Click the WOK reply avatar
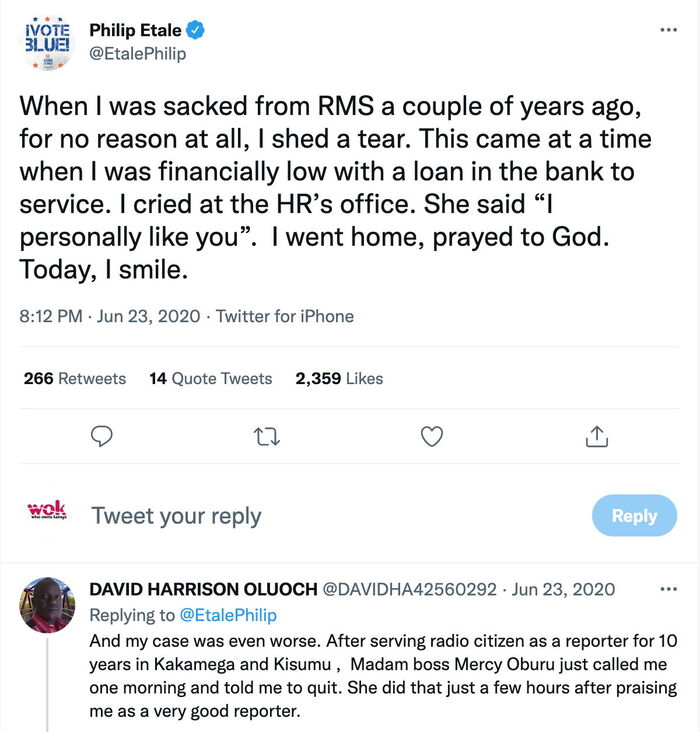Viewport: 700px width, 732px height. [x=47, y=510]
